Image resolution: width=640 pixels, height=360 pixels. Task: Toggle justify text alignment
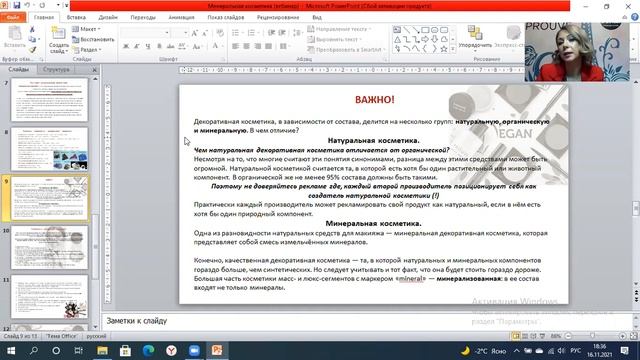(x=269, y=47)
